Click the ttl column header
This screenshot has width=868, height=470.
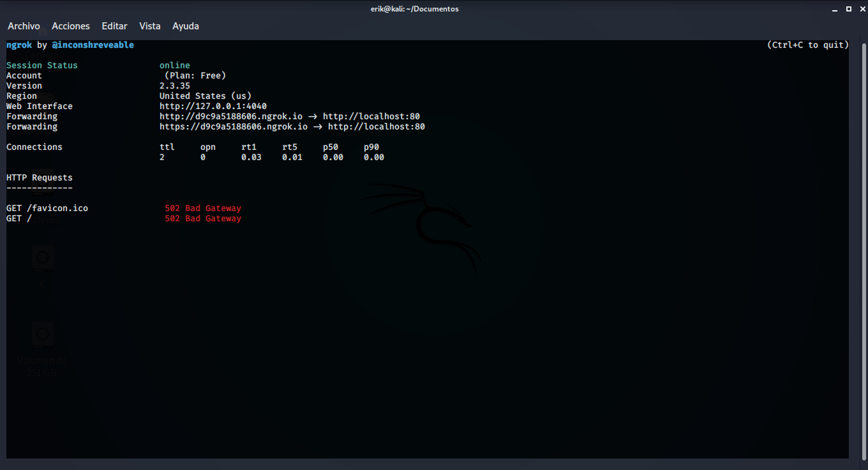coord(167,147)
